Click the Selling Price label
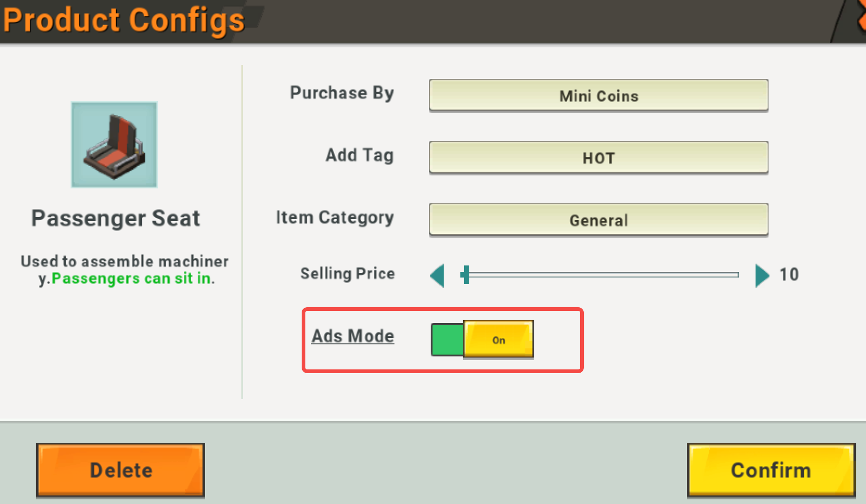 tap(347, 274)
